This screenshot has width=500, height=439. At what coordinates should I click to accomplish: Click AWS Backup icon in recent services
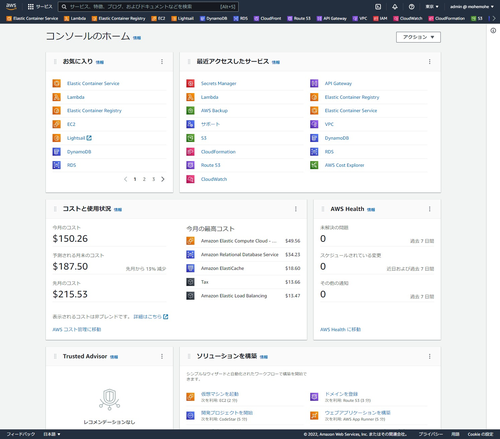click(190, 111)
